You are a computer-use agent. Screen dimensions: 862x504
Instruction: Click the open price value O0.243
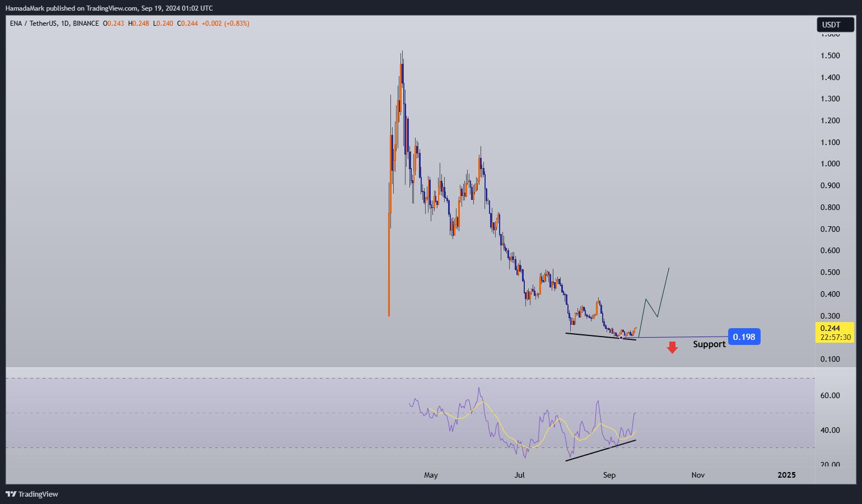pos(114,24)
